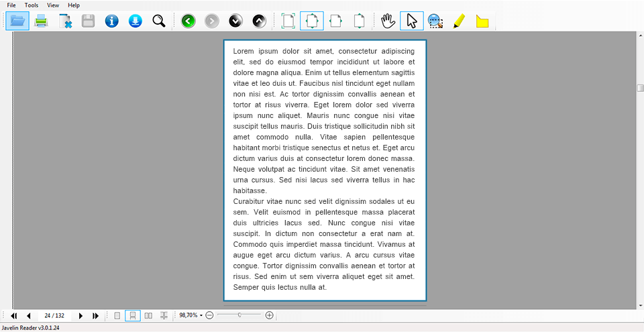Open the Tools menu
This screenshot has height=332, width=644.
point(32,5)
